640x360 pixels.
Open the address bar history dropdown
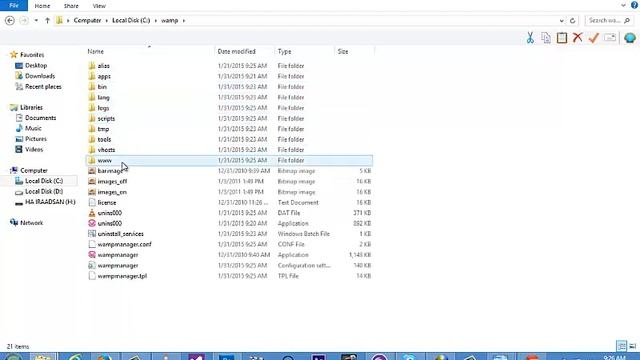(562, 20)
